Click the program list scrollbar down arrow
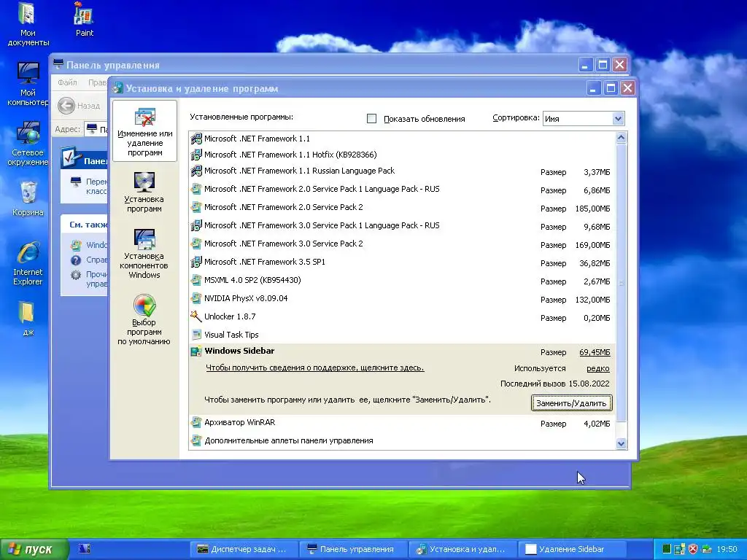The width and height of the screenshot is (747, 560). pyautogui.click(x=621, y=443)
